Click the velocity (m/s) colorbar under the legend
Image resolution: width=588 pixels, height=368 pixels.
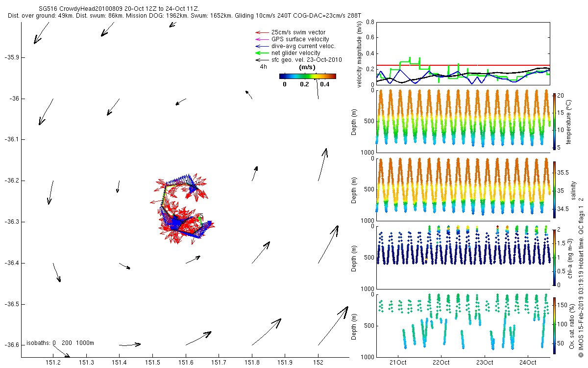pyautogui.click(x=307, y=76)
